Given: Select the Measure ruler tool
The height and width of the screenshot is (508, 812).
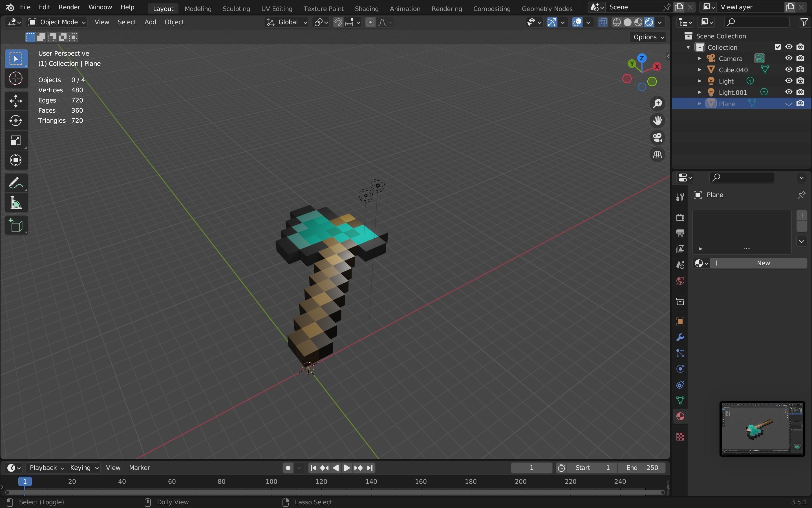Looking at the screenshot, I should 16,203.
